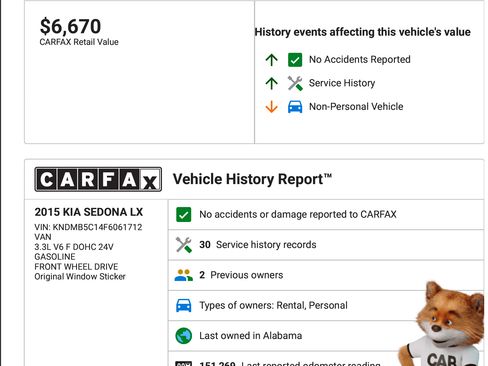Viewport: 488px width, 366px height.
Task: Click No accidents or damage reported to CARFAX
Action: (x=298, y=214)
